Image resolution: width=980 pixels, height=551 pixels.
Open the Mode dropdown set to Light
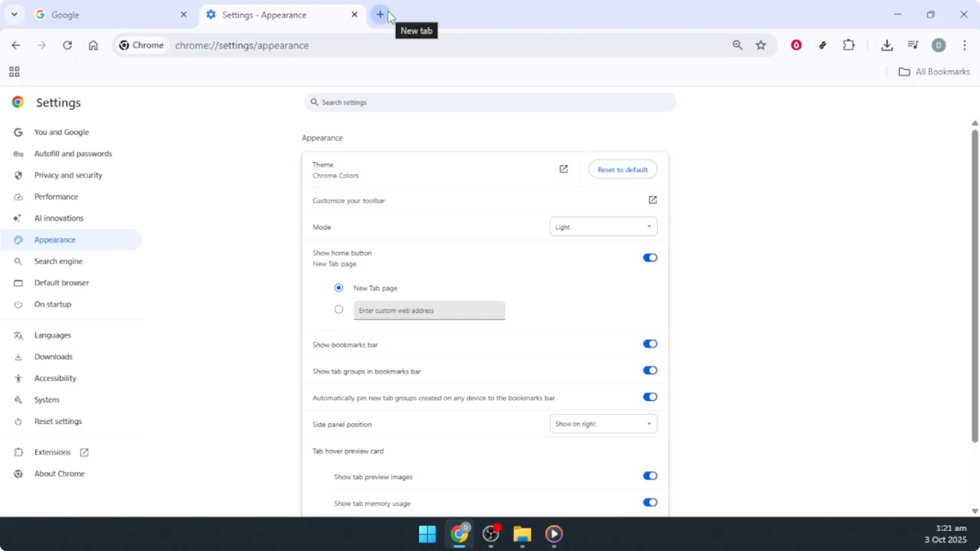pyautogui.click(x=603, y=226)
